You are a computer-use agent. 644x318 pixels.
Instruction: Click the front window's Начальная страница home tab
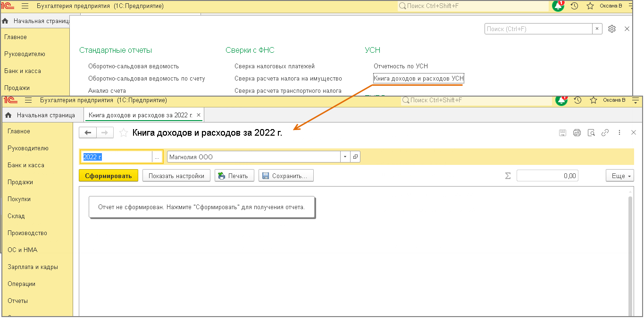[x=41, y=115]
